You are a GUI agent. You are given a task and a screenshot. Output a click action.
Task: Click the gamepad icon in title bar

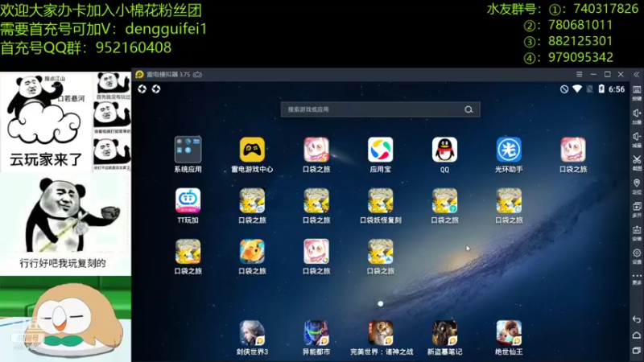pos(197,74)
